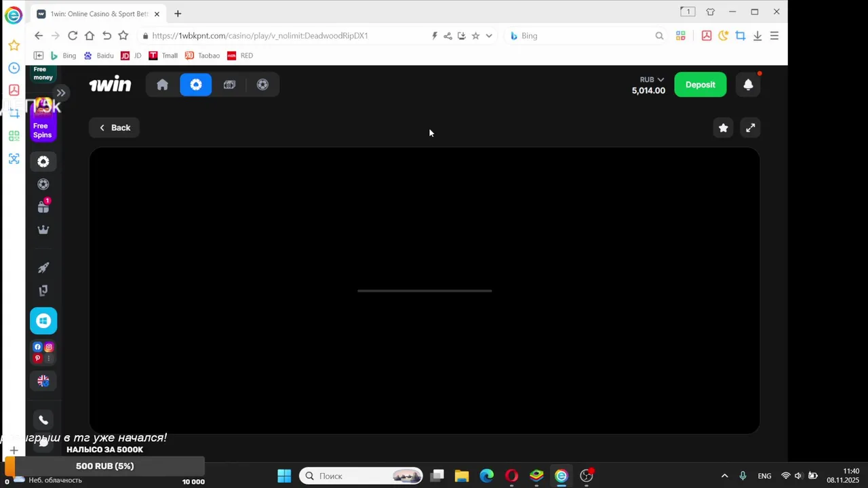Open the cards icon below rocket in sidebar
The image size is (868, 488).
(43, 291)
